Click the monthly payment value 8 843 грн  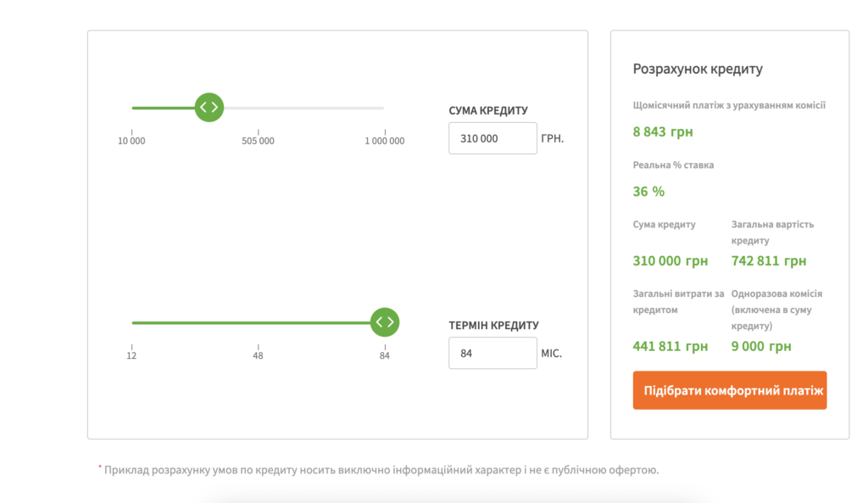pyautogui.click(x=663, y=131)
